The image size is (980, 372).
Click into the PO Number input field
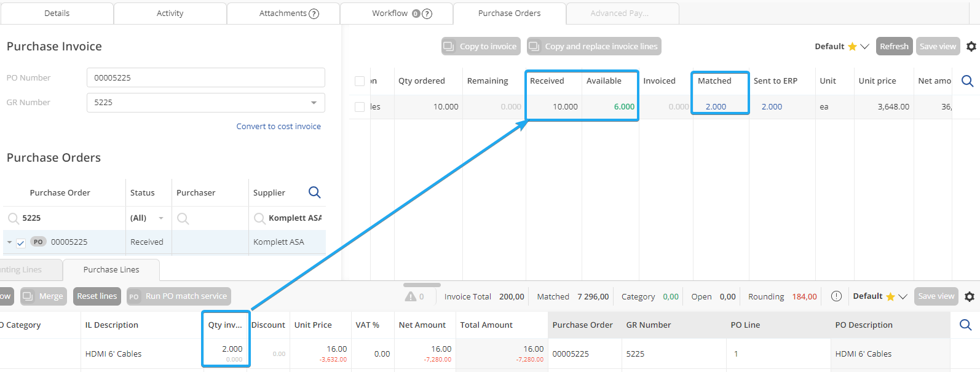[x=205, y=78]
